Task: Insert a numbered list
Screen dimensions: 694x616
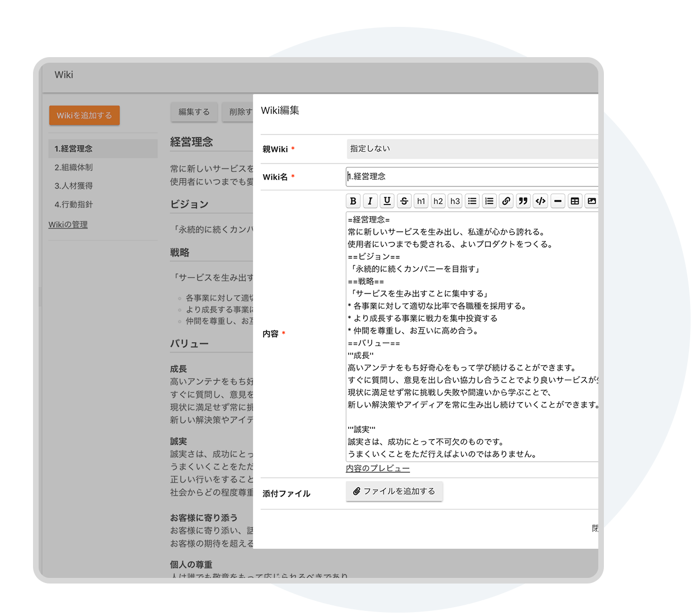Action: (x=489, y=200)
